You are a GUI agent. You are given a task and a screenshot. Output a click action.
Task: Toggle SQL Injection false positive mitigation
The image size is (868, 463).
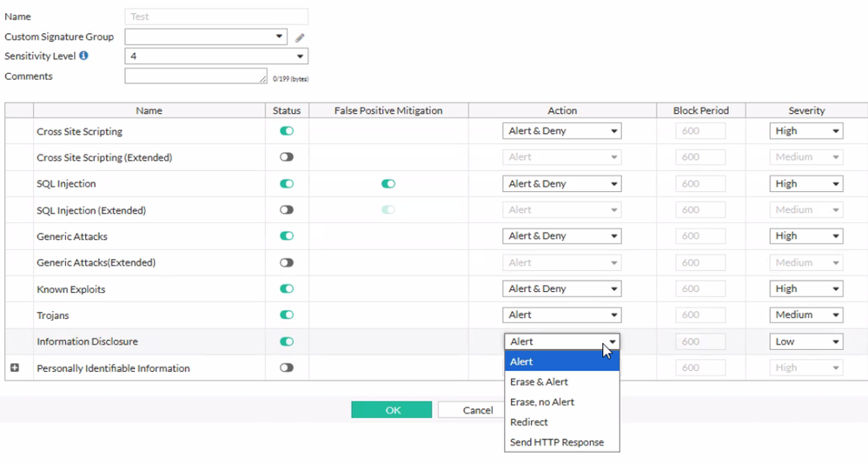[388, 184]
